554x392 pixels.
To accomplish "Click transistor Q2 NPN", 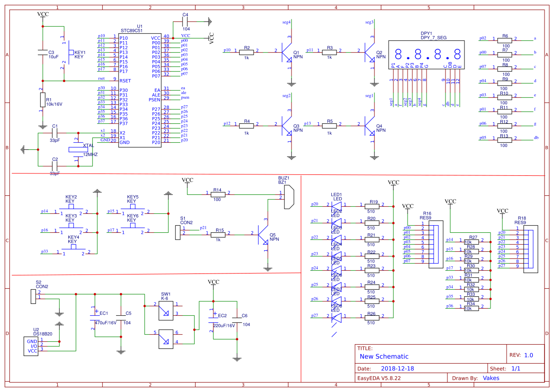I will [x=370, y=52].
